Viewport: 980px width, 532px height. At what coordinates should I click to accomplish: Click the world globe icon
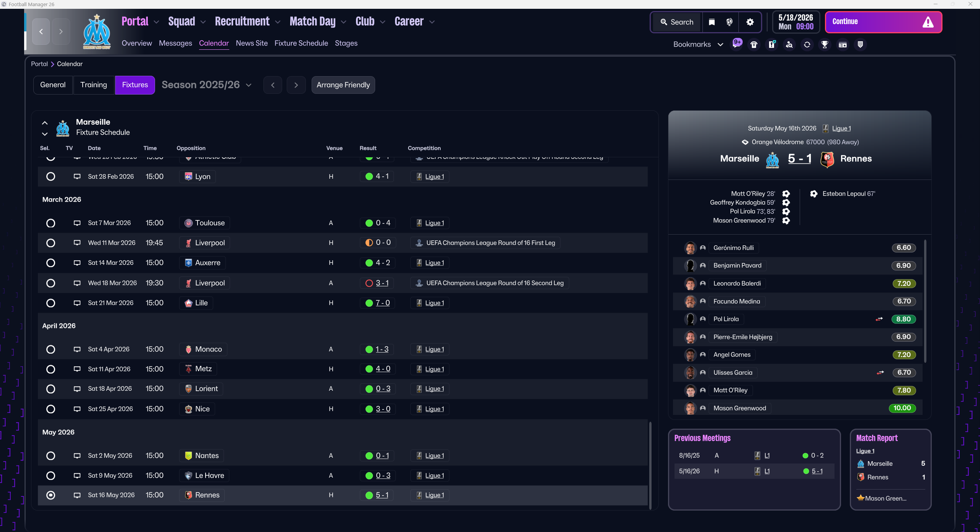pyautogui.click(x=729, y=22)
